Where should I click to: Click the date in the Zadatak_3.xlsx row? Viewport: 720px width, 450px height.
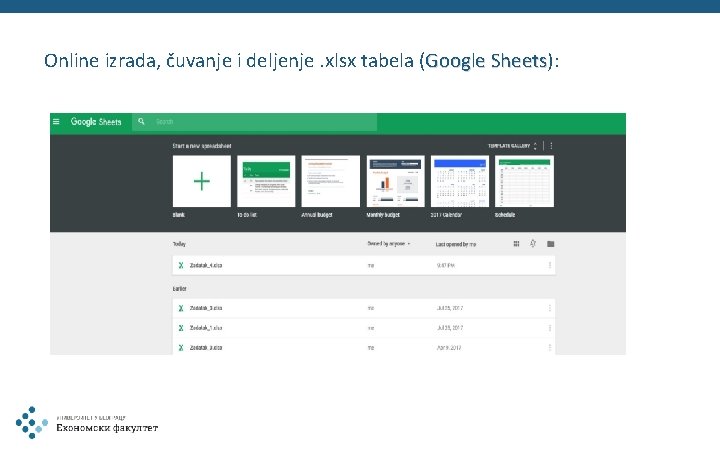coord(450,308)
